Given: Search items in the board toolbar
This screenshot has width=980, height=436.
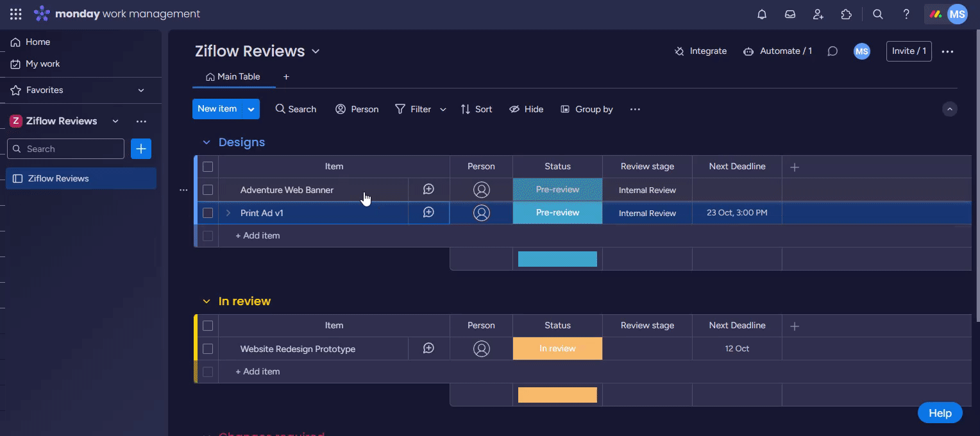Looking at the screenshot, I should pyautogui.click(x=296, y=109).
